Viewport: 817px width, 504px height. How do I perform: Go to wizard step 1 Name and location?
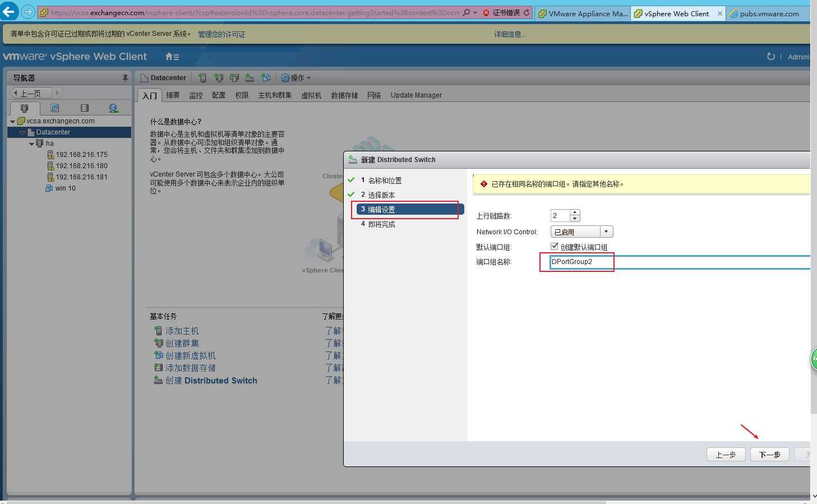click(381, 181)
